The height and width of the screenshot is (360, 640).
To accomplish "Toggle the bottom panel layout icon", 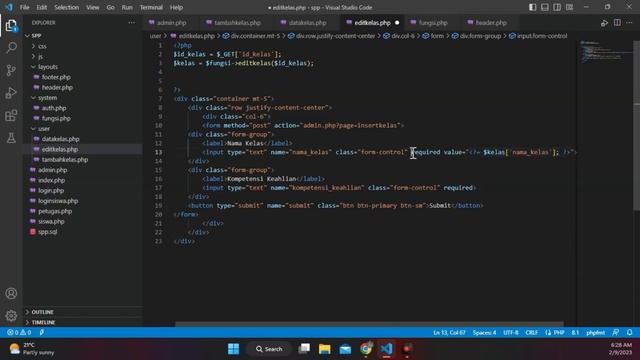I will 544,7.
